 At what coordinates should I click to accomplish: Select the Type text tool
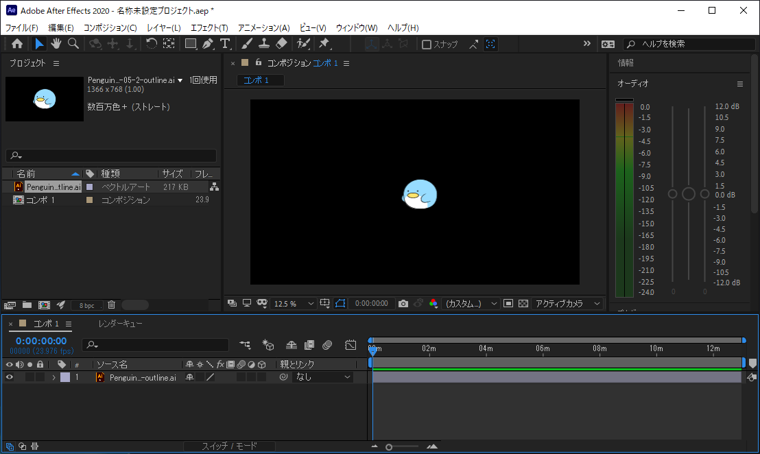click(225, 44)
